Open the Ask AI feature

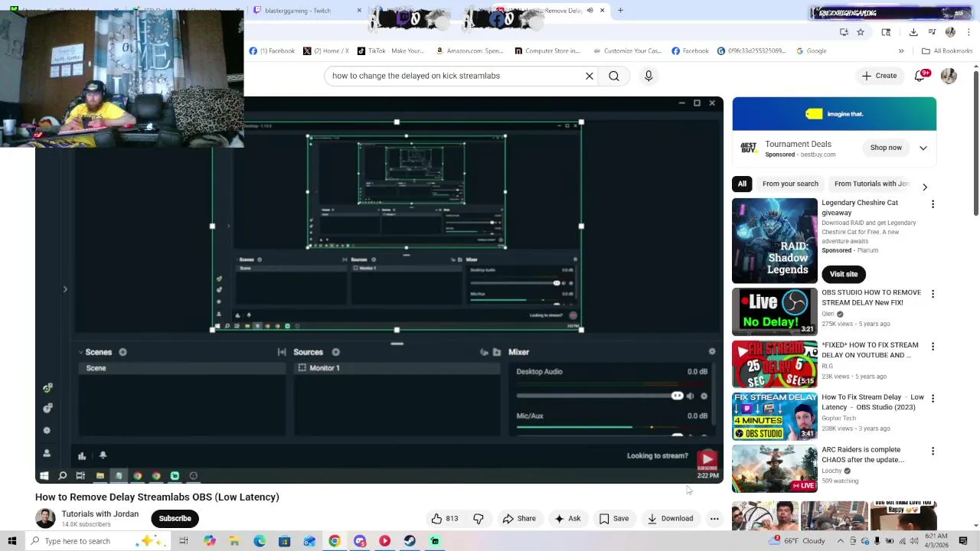coord(567,518)
